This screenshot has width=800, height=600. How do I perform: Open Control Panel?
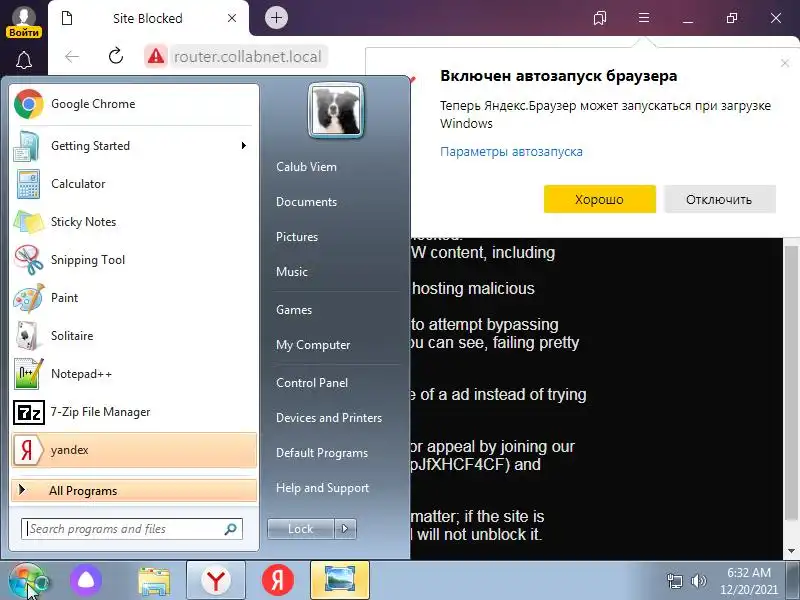click(312, 383)
